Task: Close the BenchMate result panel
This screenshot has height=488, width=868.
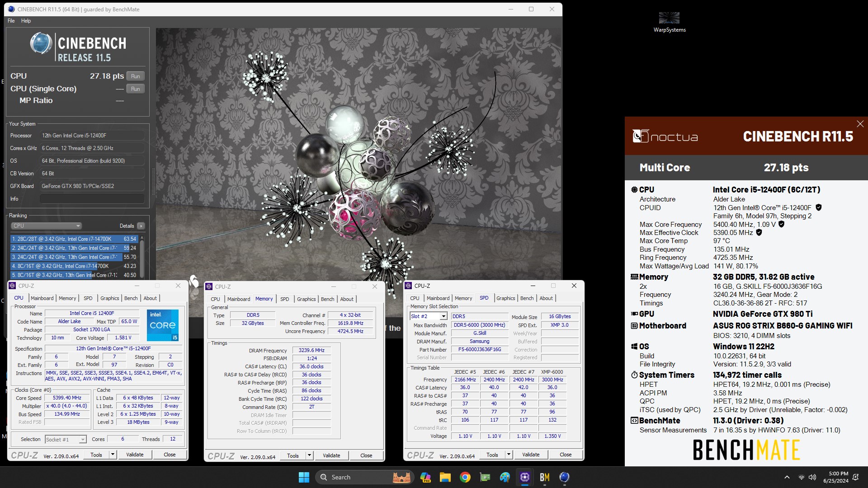Action: pyautogui.click(x=860, y=124)
